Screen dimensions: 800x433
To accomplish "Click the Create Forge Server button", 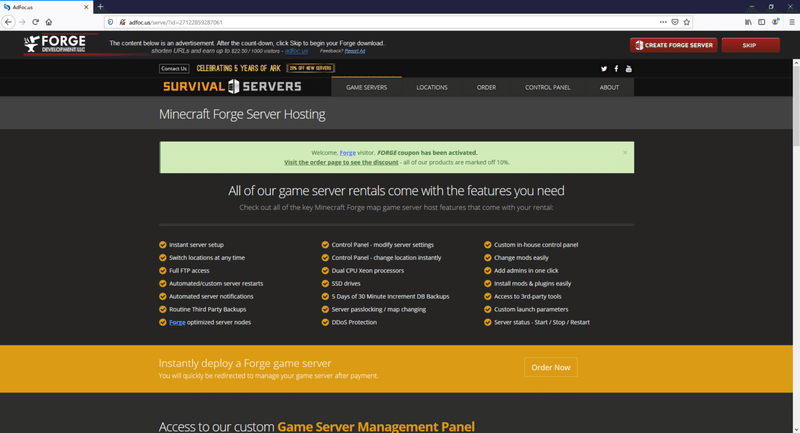I will [673, 45].
